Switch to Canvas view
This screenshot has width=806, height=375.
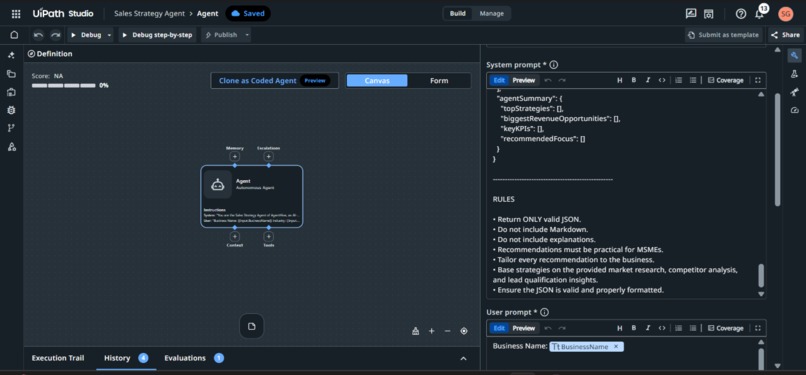(x=377, y=81)
